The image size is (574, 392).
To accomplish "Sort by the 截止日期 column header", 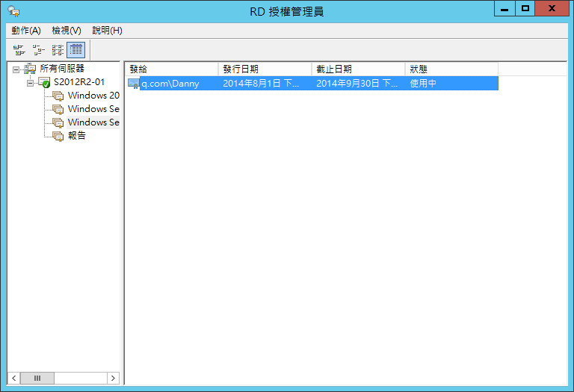I will 358,69.
